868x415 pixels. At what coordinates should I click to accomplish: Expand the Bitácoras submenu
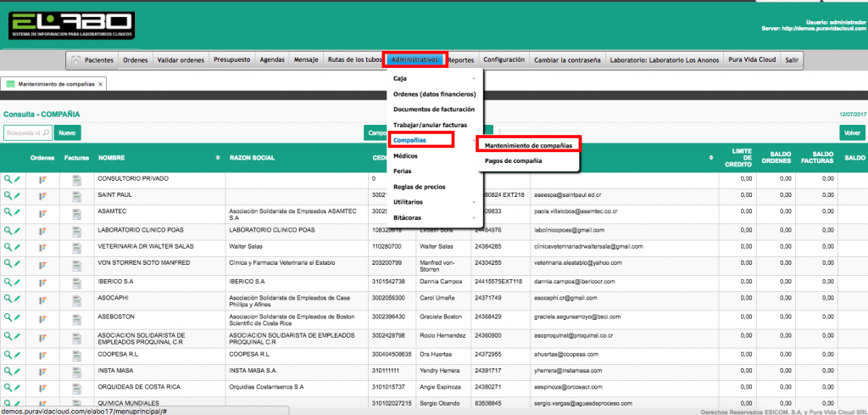(473, 218)
